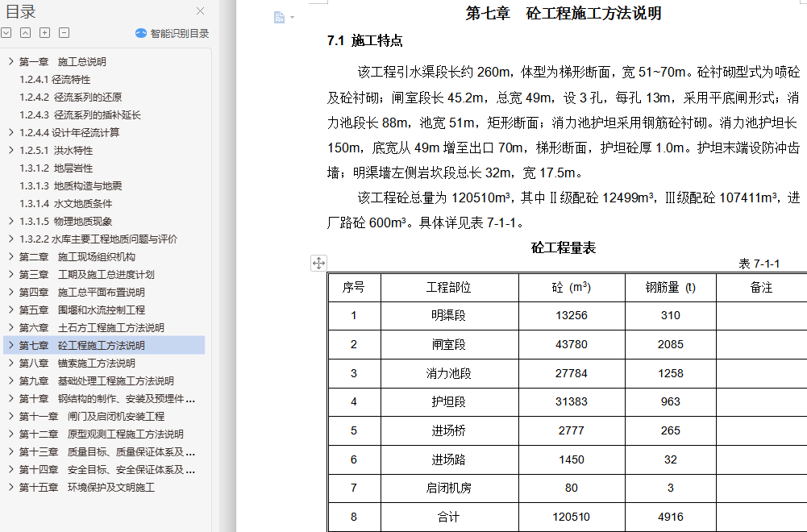Click the 合计 table cell
This screenshot has height=532, width=807.
[448, 517]
